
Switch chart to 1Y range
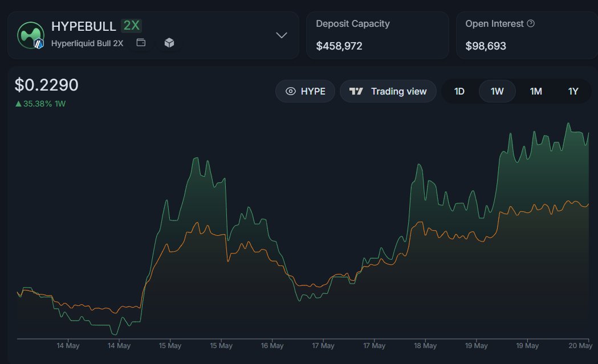click(x=573, y=92)
